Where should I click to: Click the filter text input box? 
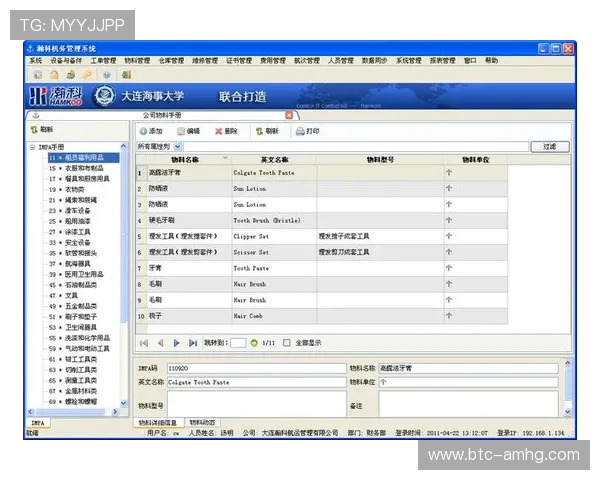356,147
